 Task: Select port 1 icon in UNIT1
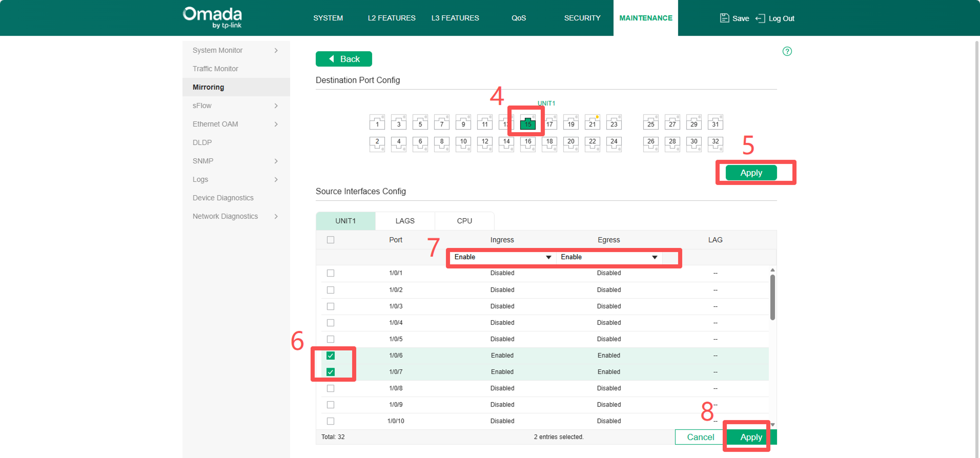point(377,122)
